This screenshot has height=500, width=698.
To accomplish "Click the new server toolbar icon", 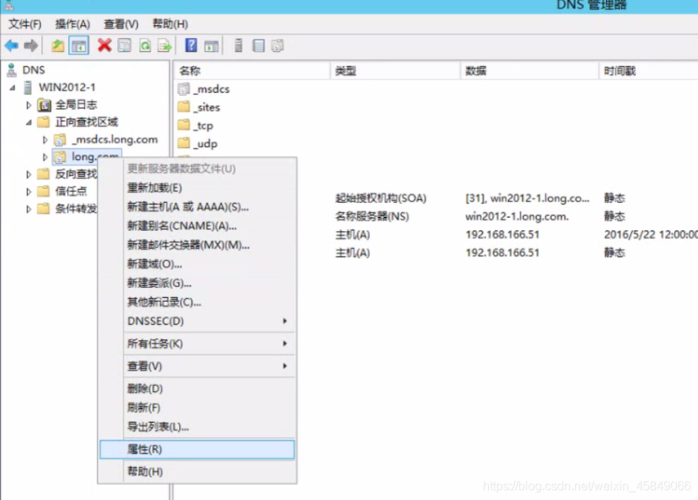I will 239,45.
